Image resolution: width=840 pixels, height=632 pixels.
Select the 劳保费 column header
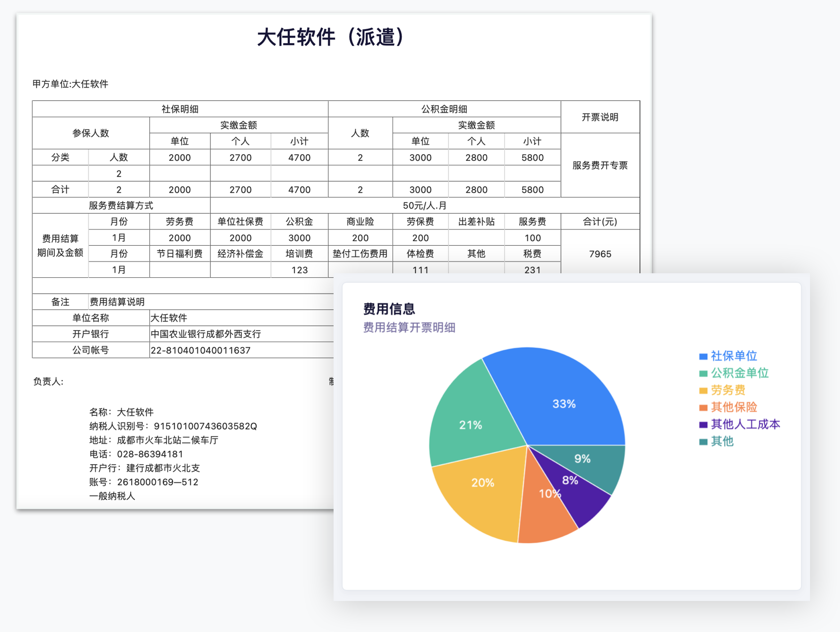[421, 221]
